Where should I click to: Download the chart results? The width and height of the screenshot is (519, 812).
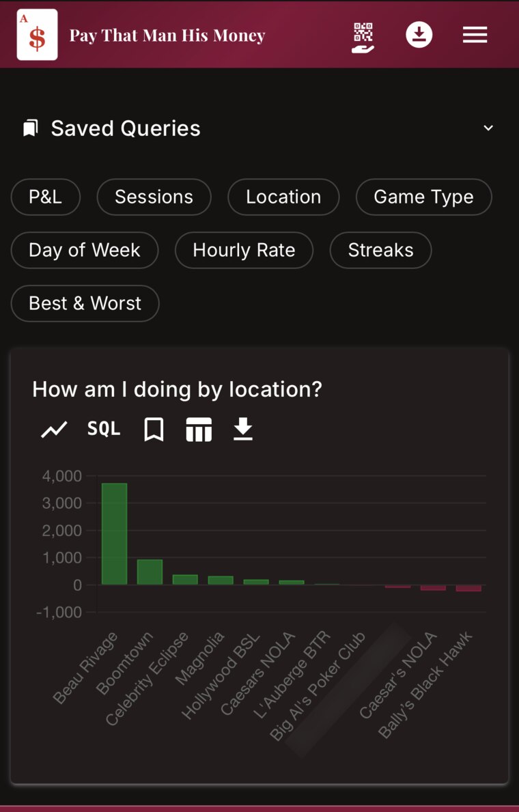[243, 430]
